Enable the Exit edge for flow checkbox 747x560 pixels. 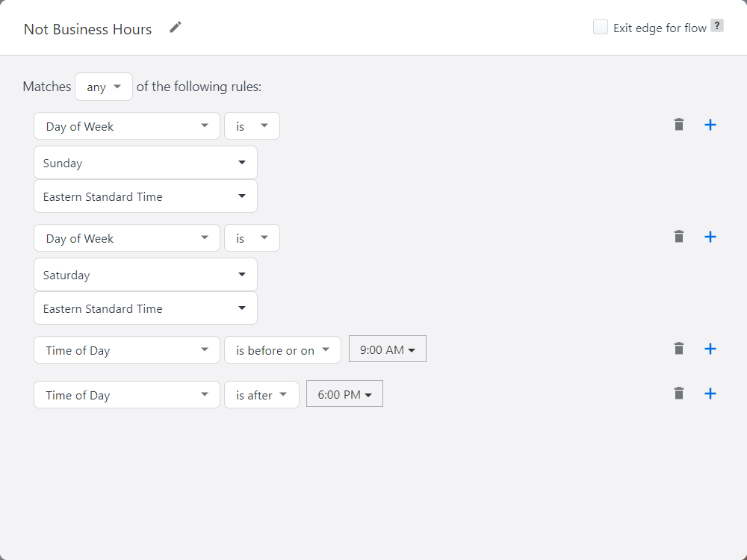pos(601,28)
